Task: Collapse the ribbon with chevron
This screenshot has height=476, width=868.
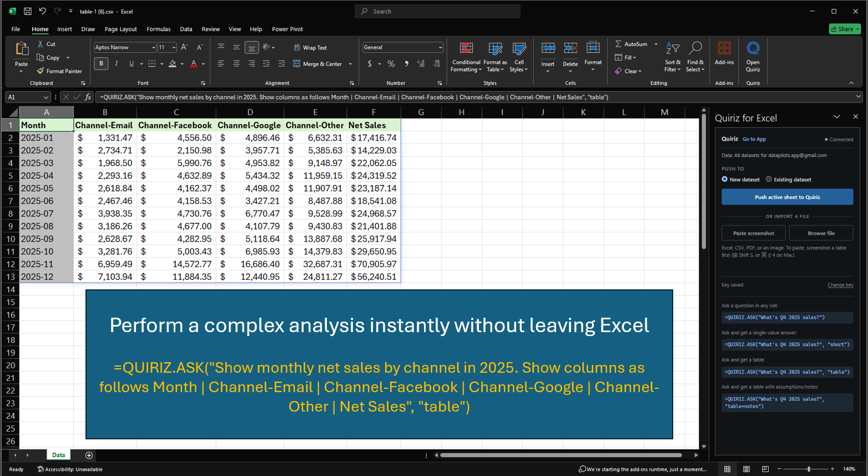Action: 851,83
